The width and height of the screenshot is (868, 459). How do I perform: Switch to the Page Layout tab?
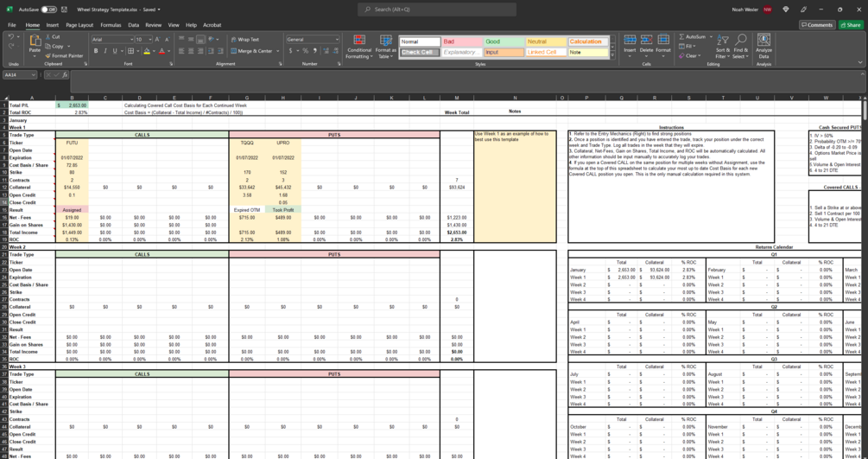[x=79, y=25]
